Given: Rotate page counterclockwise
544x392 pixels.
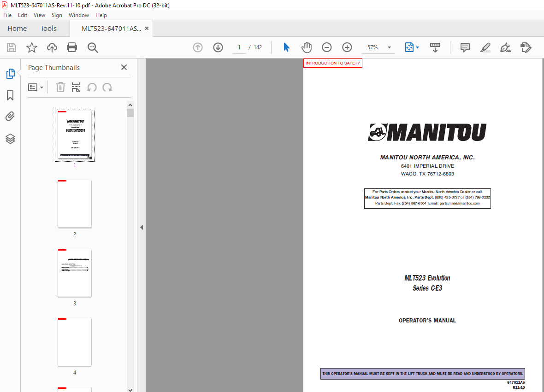Looking at the screenshot, I should 92,88.
